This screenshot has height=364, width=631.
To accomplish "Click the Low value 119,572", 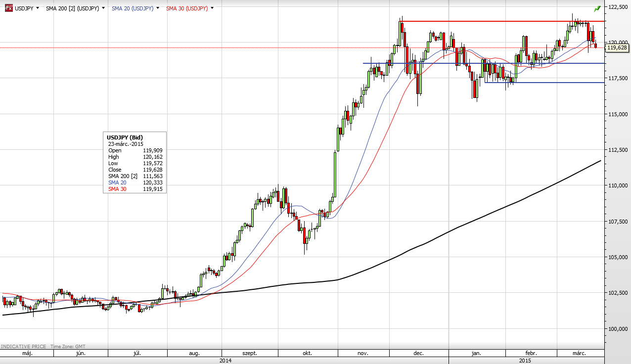I will [x=154, y=163].
